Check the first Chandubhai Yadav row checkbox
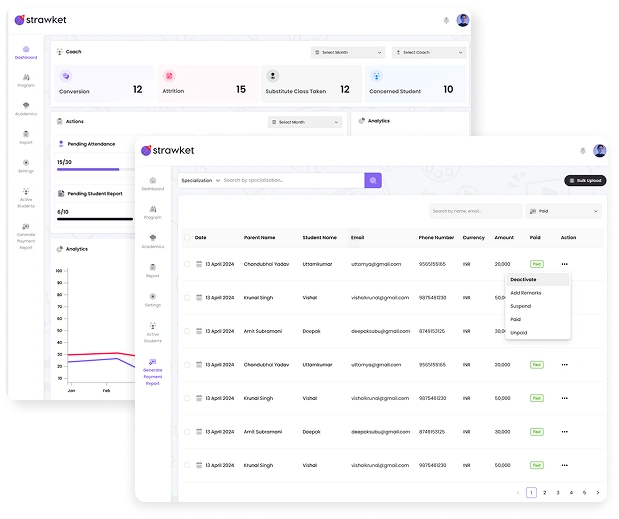 click(187, 264)
